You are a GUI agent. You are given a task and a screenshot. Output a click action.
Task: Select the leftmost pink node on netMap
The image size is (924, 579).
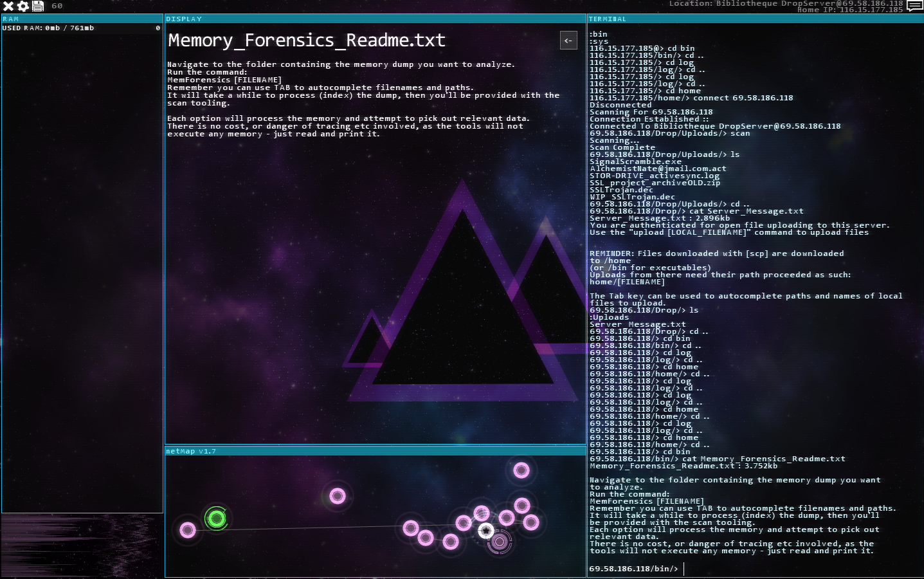(187, 530)
